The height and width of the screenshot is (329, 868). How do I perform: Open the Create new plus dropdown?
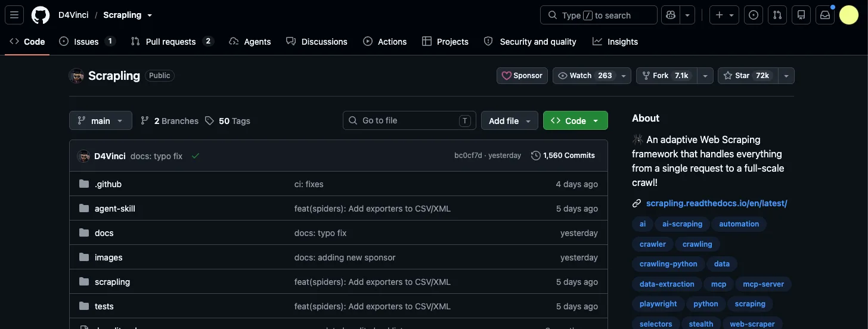[x=724, y=15]
